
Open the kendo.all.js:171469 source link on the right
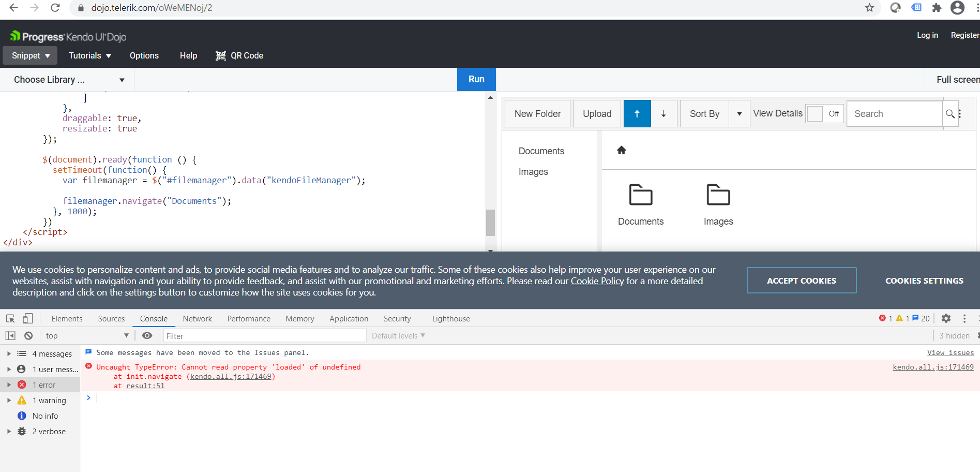coord(933,367)
